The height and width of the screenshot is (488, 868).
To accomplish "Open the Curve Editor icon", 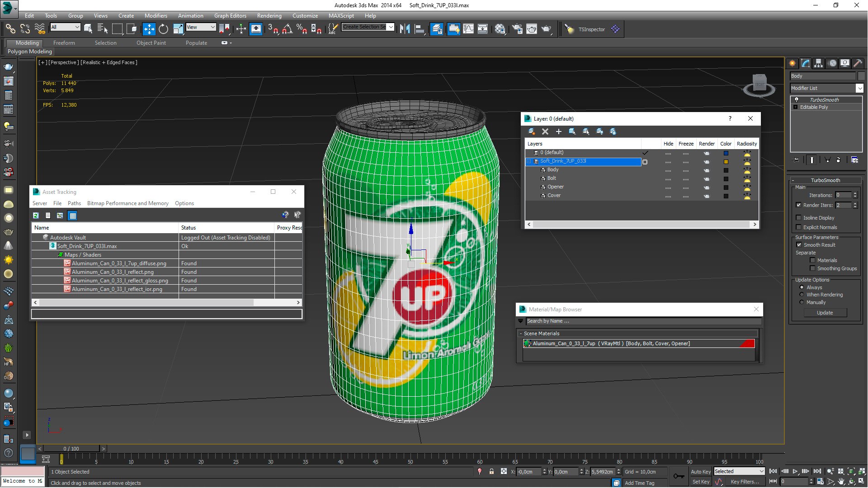I will click(x=468, y=29).
